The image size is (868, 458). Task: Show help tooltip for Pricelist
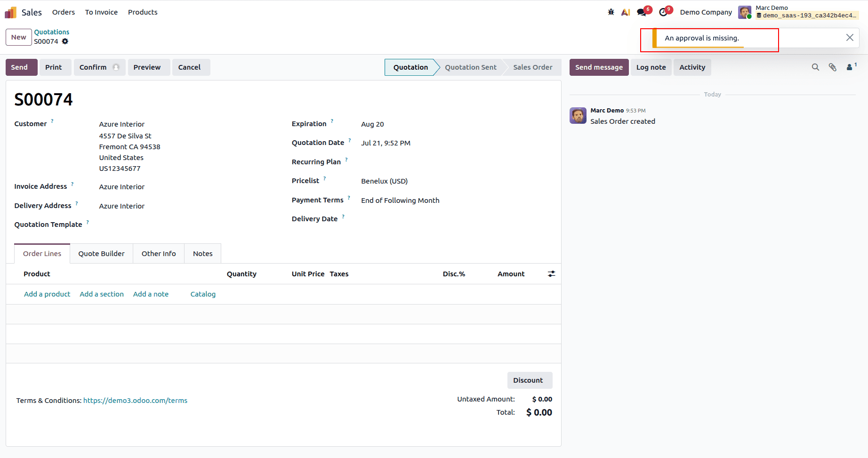324,178
